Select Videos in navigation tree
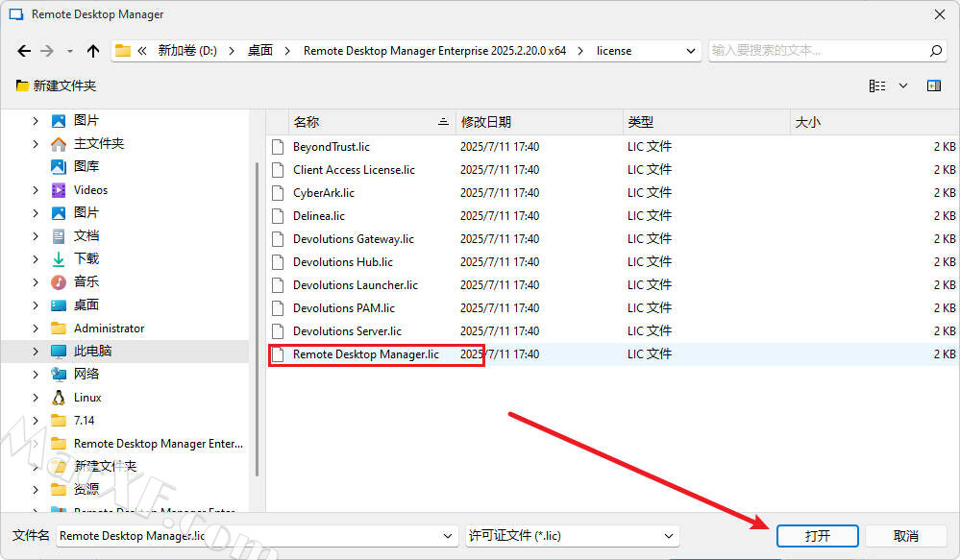This screenshot has height=560, width=960. tap(90, 190)
